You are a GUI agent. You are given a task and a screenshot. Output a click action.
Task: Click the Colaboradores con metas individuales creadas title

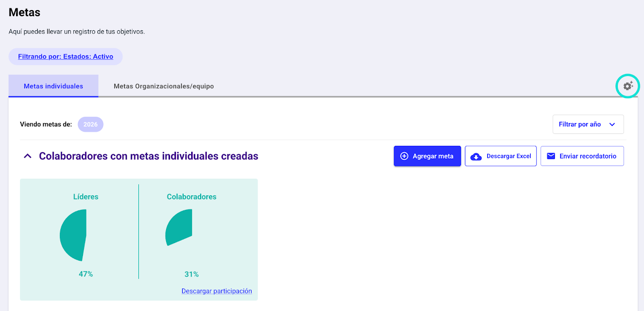[x=148, y=156]
